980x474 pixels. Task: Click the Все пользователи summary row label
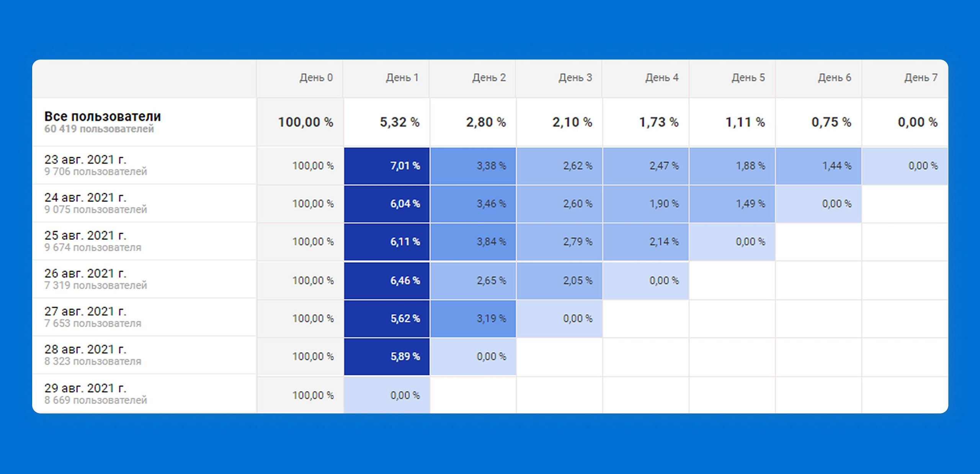[103, 117]
